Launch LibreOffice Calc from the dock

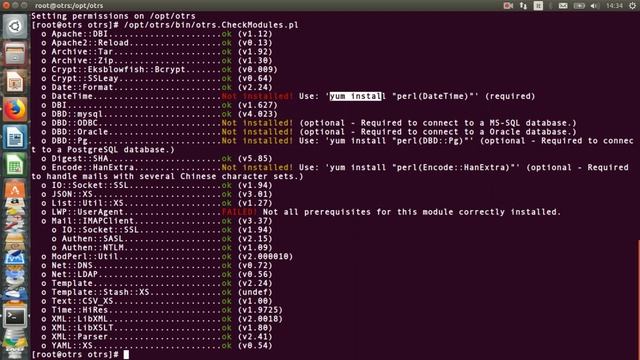coord(15,165)
